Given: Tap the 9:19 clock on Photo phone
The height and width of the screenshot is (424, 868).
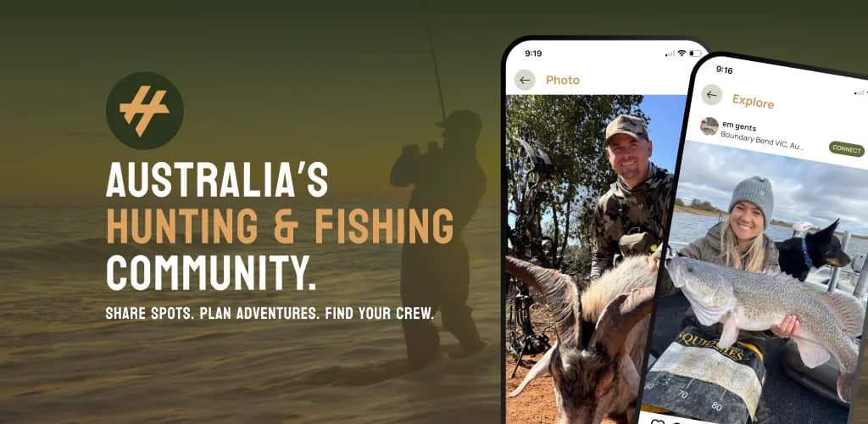Looking at the screenshot, I should click(533, 53).
